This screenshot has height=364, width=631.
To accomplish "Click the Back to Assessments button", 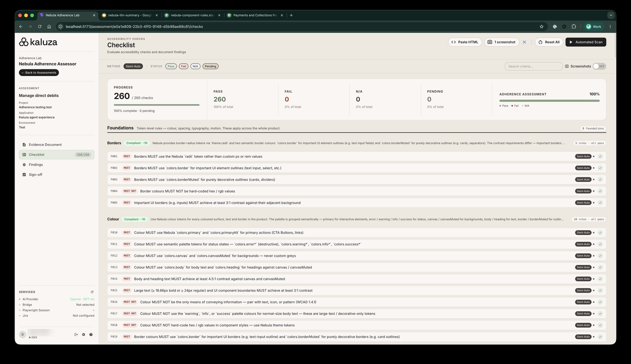I will click(x=39, y=73).
